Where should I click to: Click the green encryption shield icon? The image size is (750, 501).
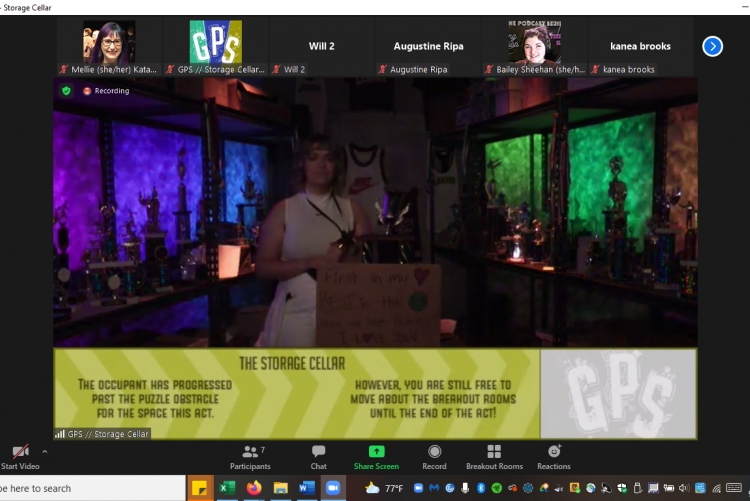pyautogui.click(x=66, y=90)
